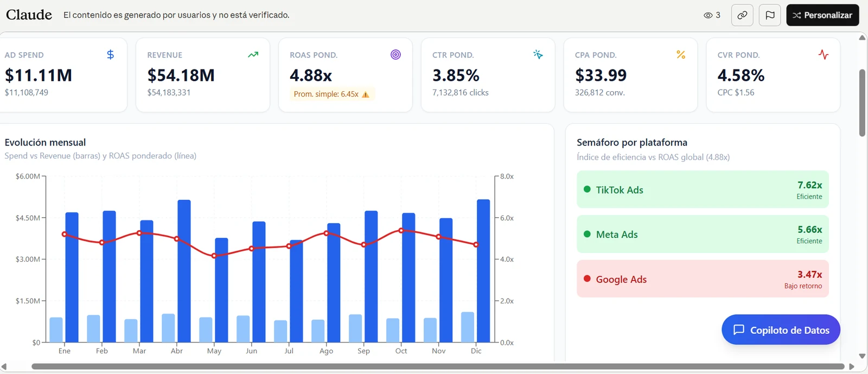The height and width of the screenshot is (374, 868).
Task: Click the $11.11M ad spend value
Action: 39,75
